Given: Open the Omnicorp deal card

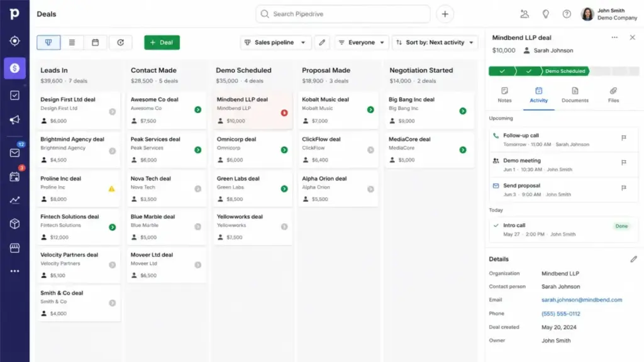Looking at the screenshot, I should (x=253, y=150).
